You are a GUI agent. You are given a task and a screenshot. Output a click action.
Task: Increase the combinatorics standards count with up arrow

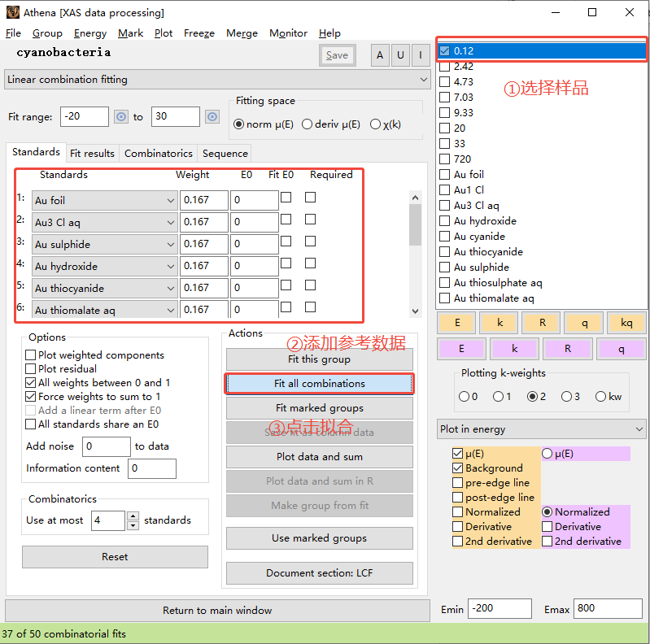[x=133, y=516]
